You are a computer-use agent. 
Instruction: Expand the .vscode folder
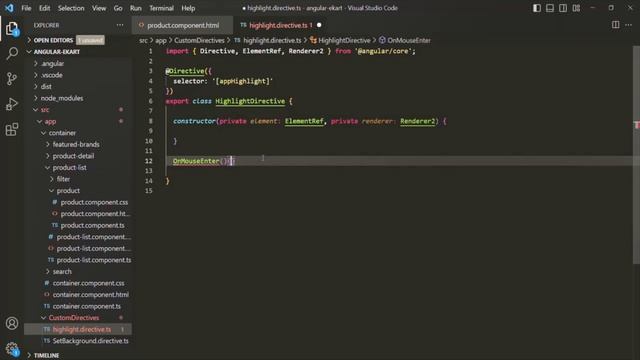click(x=51, y=75)
